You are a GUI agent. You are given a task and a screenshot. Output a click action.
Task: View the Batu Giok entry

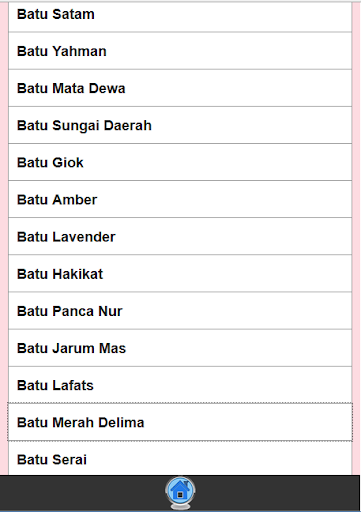pos(180,162)
